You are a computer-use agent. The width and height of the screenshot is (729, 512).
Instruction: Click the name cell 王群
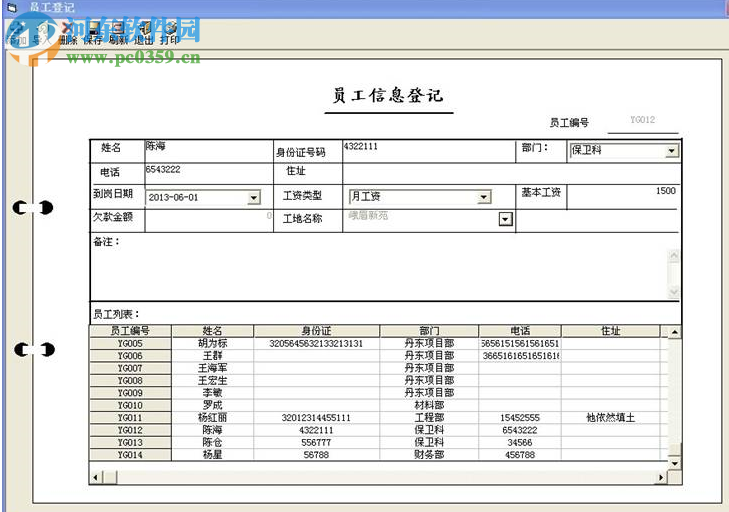[x=212, y=356]
